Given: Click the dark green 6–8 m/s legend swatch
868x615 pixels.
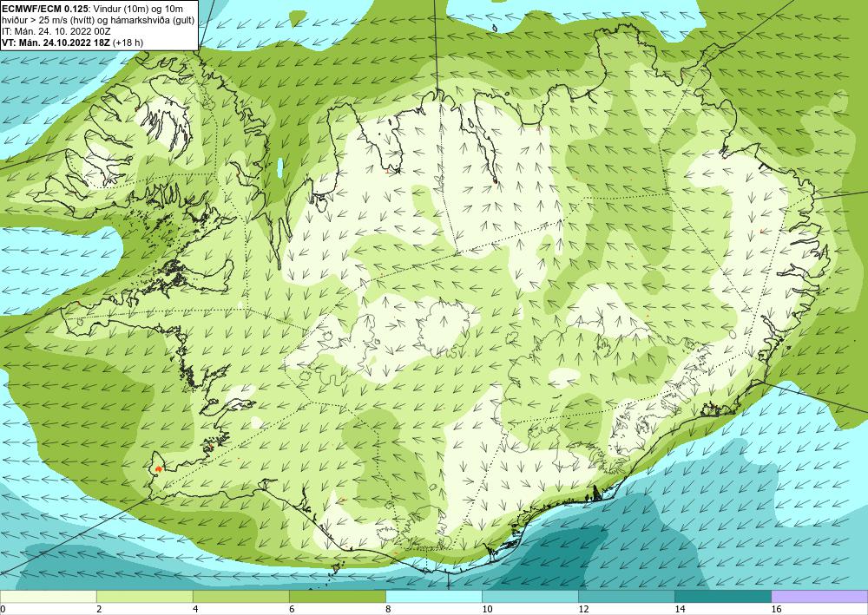Looking at the screenshot, I should [337, 597].
